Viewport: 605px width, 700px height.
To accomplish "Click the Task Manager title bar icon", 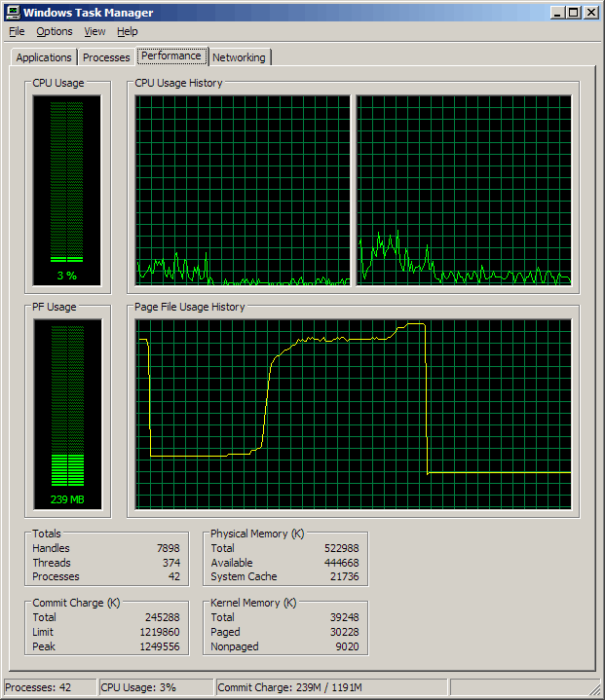I will pyautogui.click(x=13, y=13).
